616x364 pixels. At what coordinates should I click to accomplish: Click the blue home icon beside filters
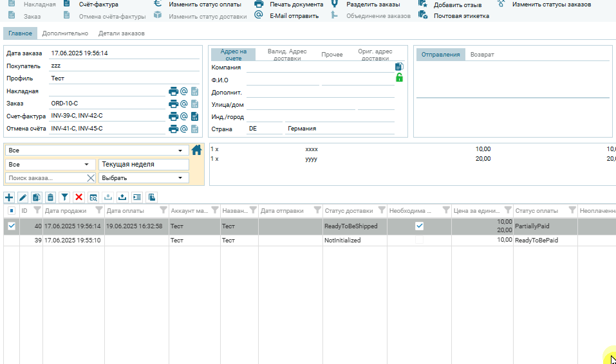click(197, 150)
